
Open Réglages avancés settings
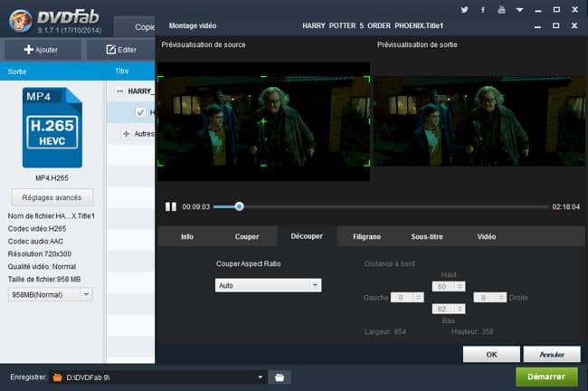pyautogui.click(x=52, y=197)
